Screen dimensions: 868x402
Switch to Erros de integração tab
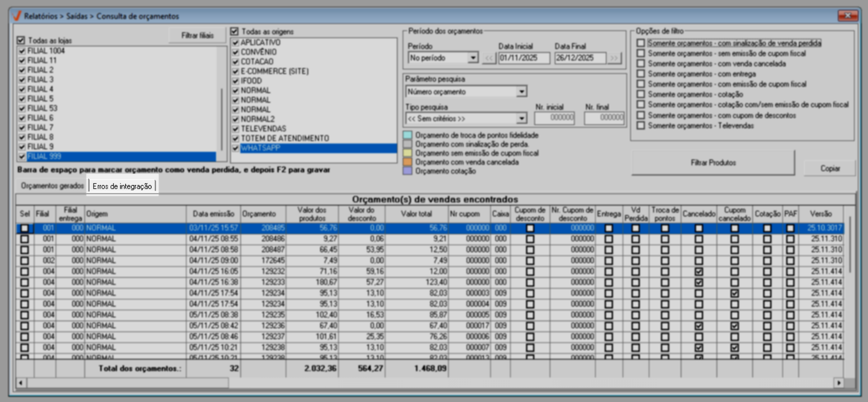pyautogui.click(x=122, y=186)
